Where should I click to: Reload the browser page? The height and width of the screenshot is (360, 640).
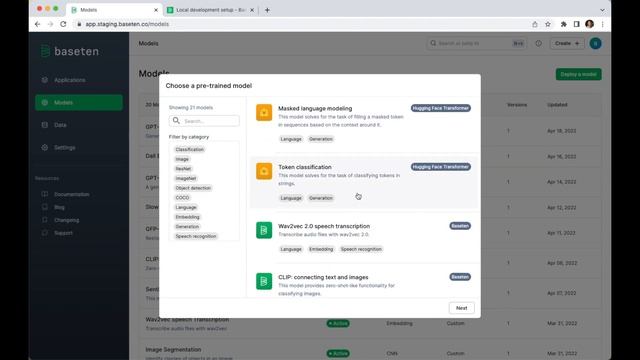(63, 24)
